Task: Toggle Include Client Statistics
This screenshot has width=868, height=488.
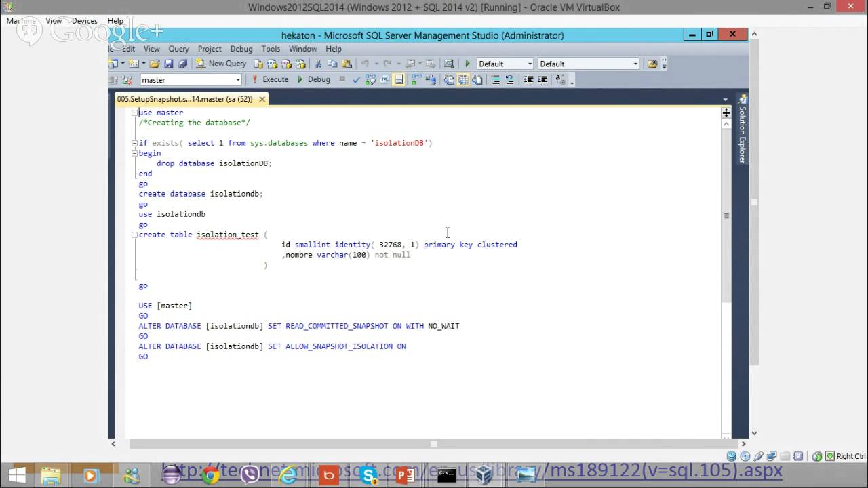Action: pos(430,79)
